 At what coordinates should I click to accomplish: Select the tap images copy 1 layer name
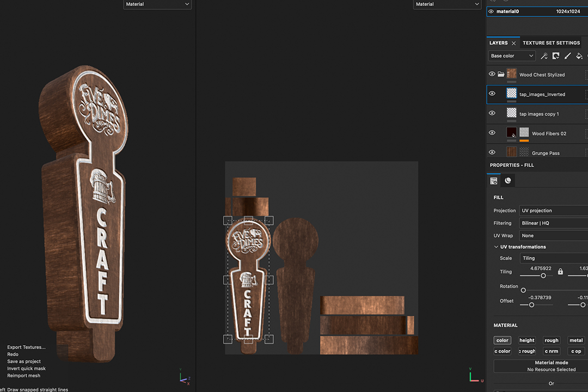[x=539, y=114]
